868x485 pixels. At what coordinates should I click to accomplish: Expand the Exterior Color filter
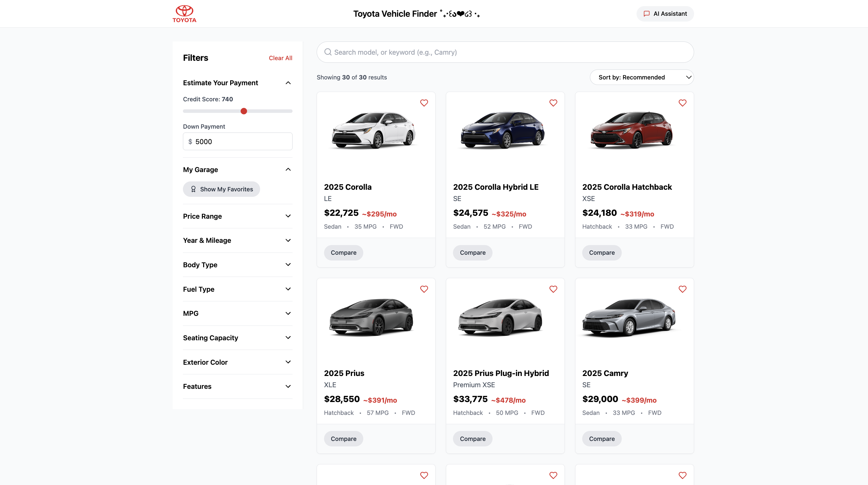click(x=237, y=362)
